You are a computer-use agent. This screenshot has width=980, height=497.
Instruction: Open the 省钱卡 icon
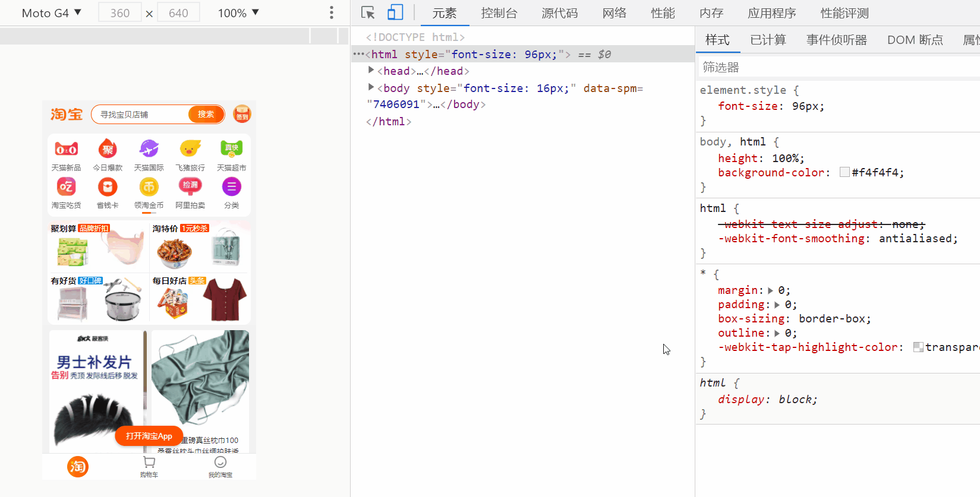pyautogui.click(x=108, y=193)
